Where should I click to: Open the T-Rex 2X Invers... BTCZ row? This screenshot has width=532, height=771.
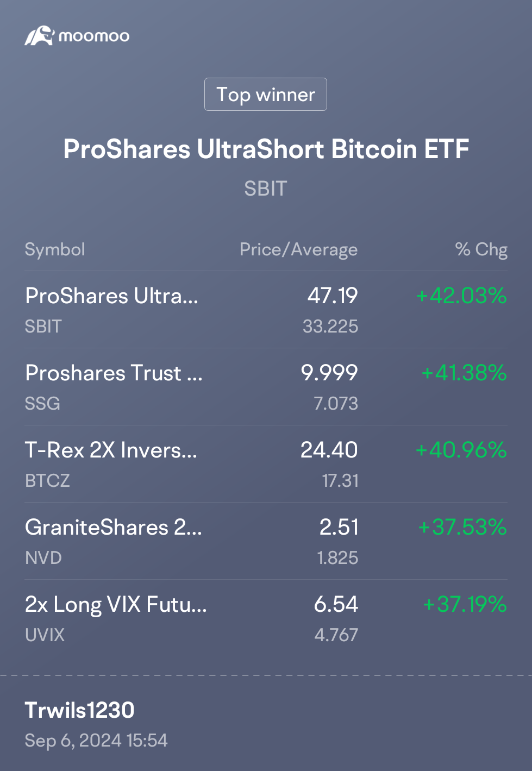(x=266, y=464)
